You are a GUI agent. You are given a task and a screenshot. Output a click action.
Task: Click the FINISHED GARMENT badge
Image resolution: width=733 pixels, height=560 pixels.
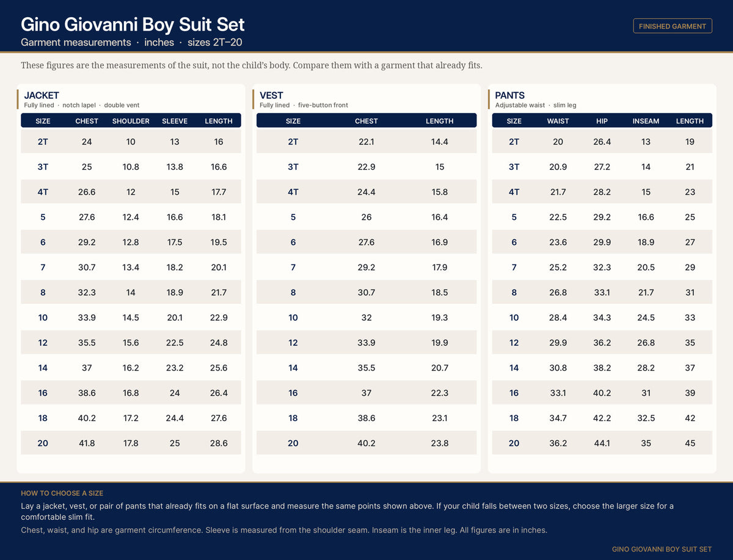pos(673,26)
